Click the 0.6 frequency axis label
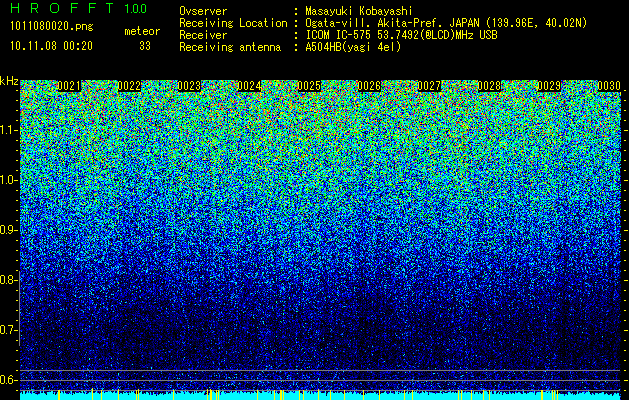The width and height of the screenshot is (629, 400). click(8, 380)
